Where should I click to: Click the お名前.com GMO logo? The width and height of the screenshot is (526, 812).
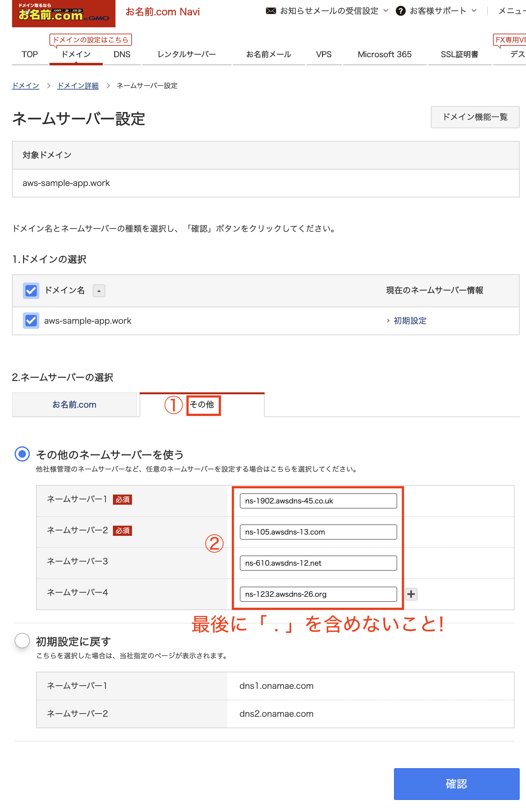pyautogui.click(x=64, y=13)
